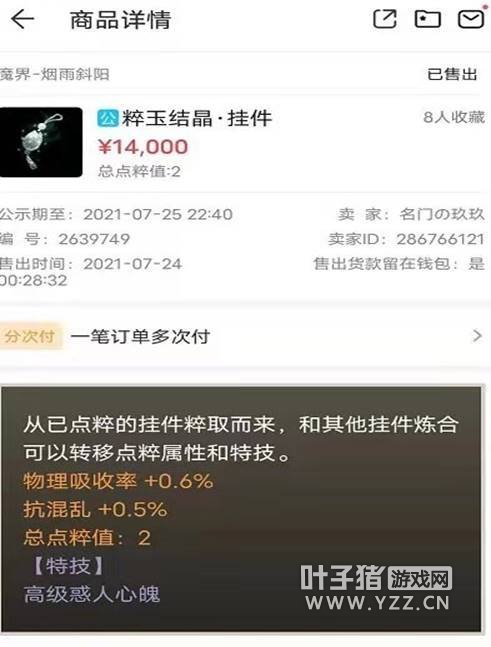Open the favorites folder icon

(427, 19)
